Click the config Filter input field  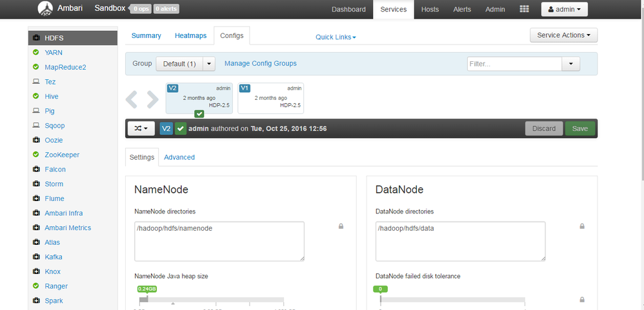(515, 64)
